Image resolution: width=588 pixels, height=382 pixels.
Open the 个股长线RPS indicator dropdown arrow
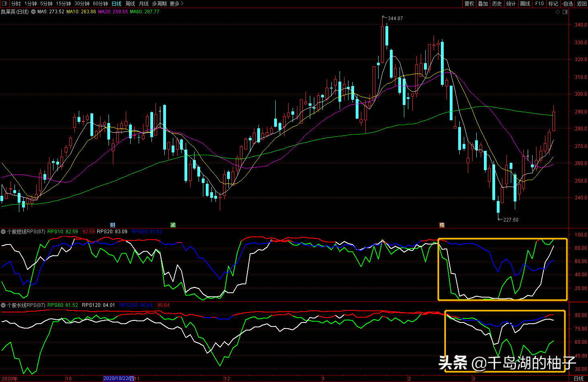click(x=3, y=305)
